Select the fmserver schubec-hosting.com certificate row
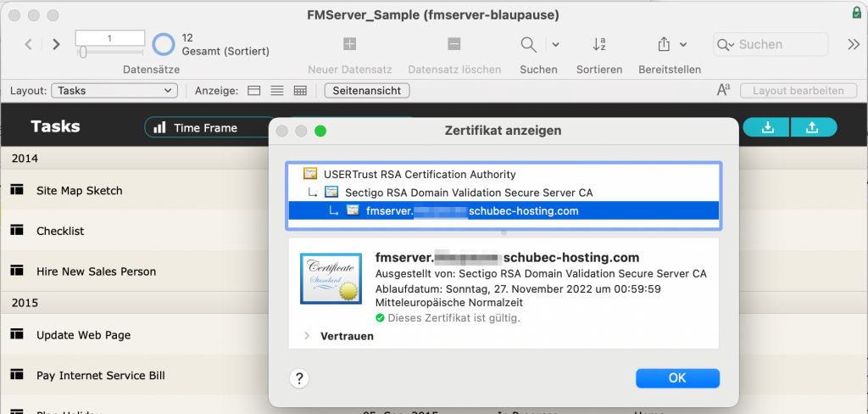This screenshot has height=414, width=868. pyautogui.click(x=504, y=210)
